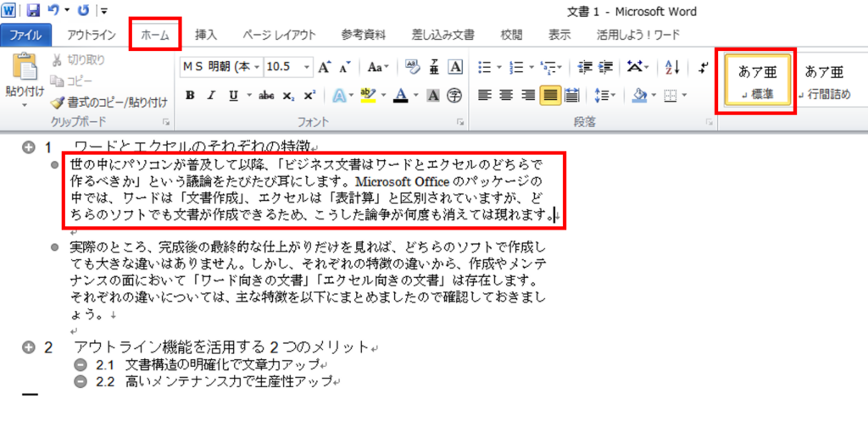Screen dimensions: 868x438
Task: Click the Save icon in the quick access toolbar
Action: [x=33, y=10]
